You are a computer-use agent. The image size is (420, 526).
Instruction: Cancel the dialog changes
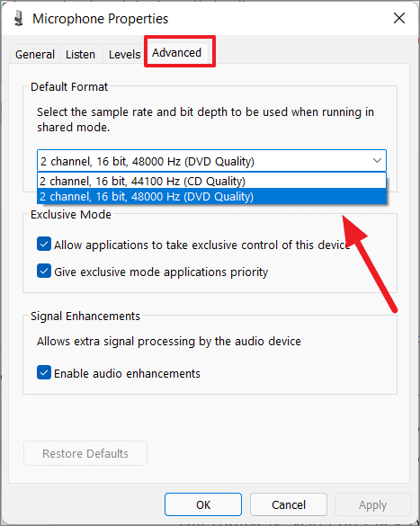coord(289,504)
